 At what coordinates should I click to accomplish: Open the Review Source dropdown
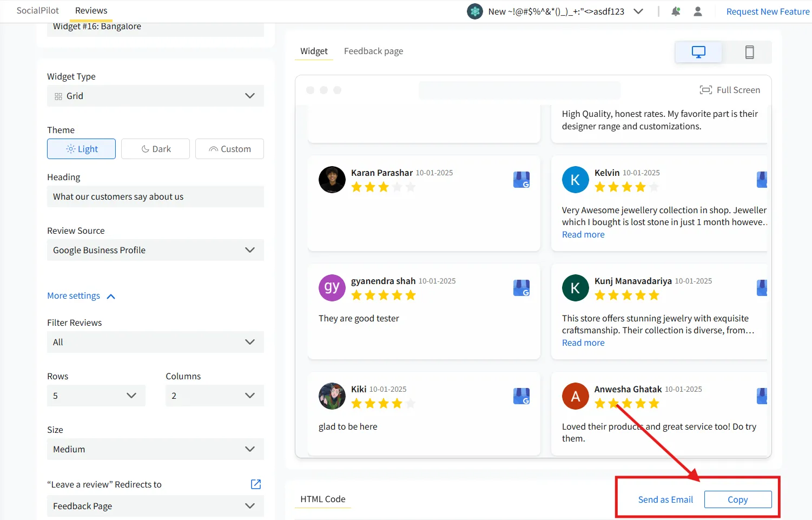coord(155,249)
